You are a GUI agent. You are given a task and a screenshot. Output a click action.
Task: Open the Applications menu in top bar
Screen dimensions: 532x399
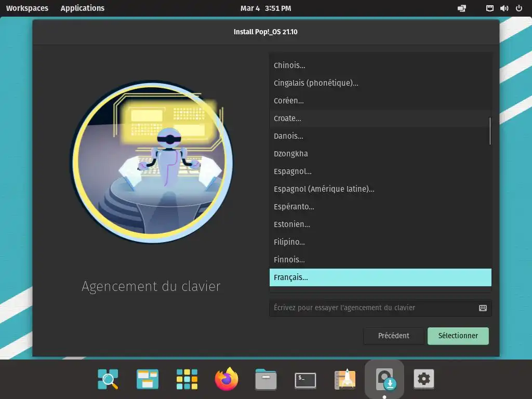click(83, 8)
